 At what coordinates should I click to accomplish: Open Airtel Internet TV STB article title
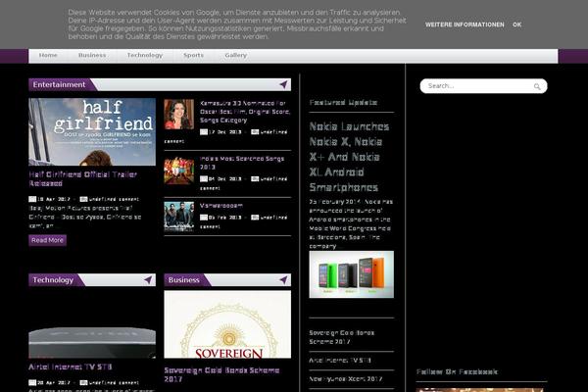[x=71, y=367]
